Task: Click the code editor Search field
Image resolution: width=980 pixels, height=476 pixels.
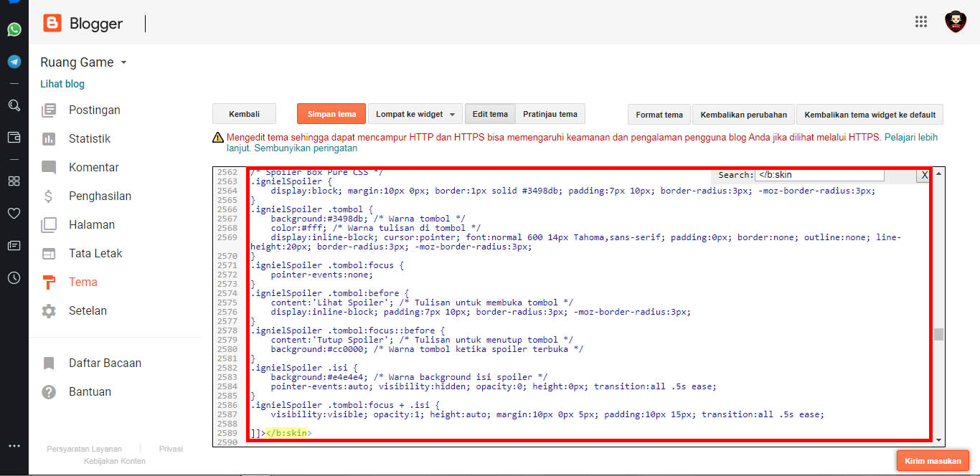Action: (x=819, y=175)
